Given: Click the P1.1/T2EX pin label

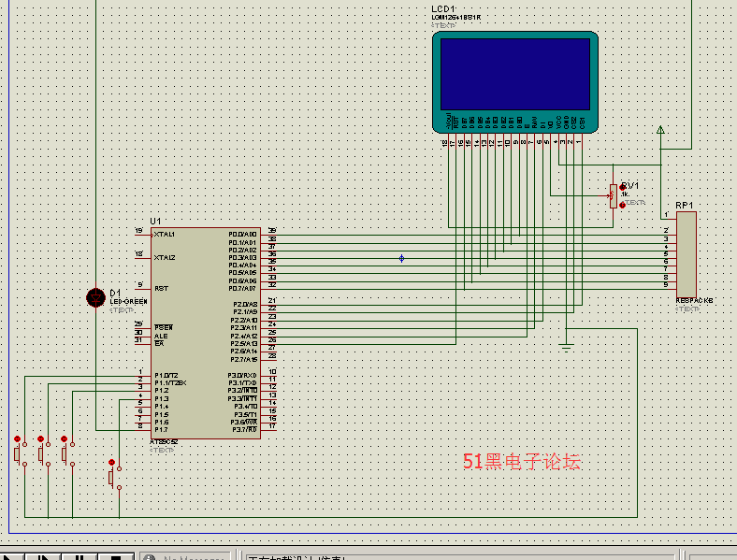Looking at the screenshot, I should (170, 383).
